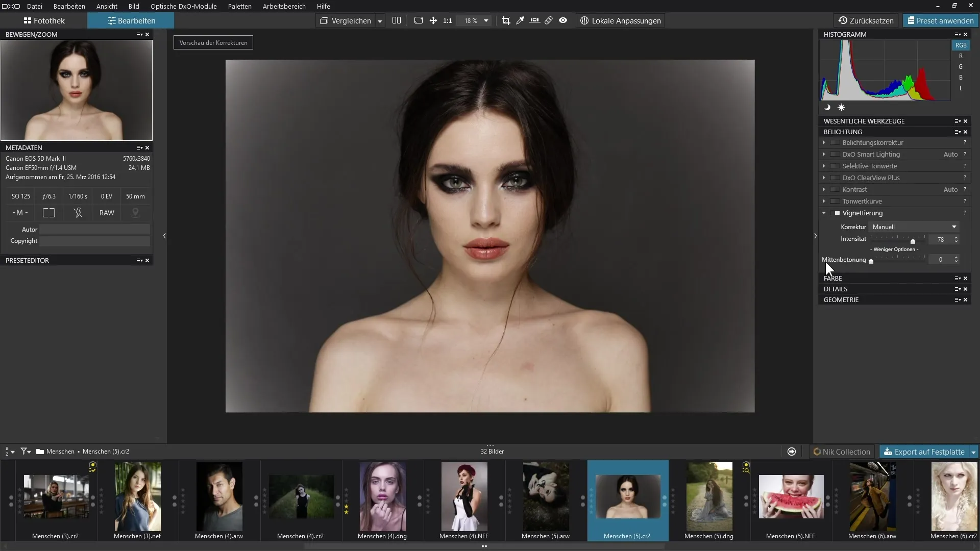Select the RGB histogram channel
Image resolution: width=980 pixels, height=551 pixels.
click(961, 45)
